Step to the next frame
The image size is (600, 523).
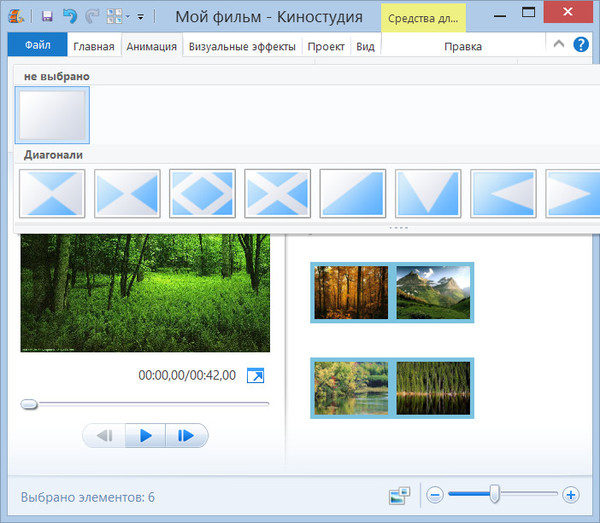(186, 435)
